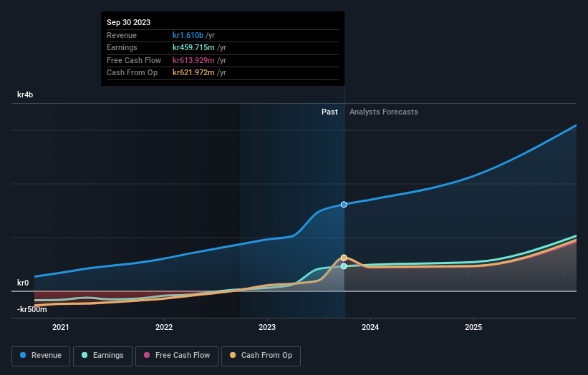Select the 2024 x-axis label
Viewport: 588px width, 375px height.
click(370, 328)
